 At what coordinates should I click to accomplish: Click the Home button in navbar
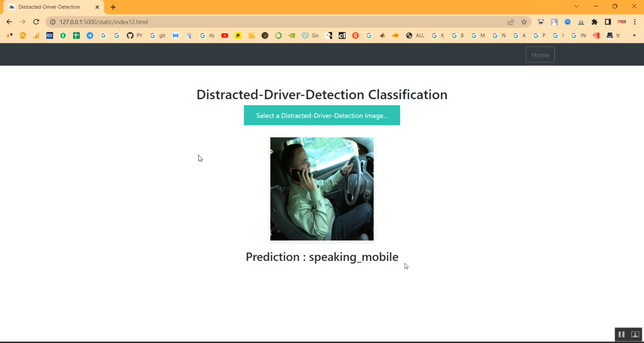click(540, 55)
